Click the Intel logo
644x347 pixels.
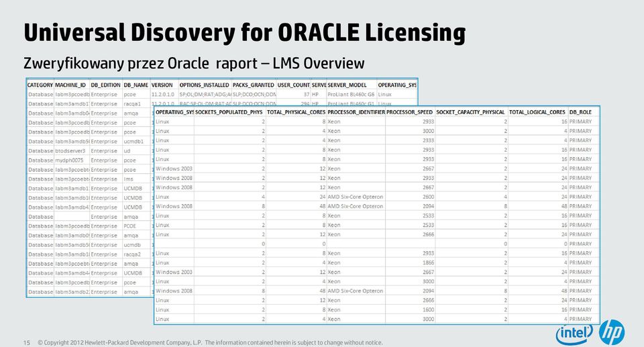click(x=574, y=334)
